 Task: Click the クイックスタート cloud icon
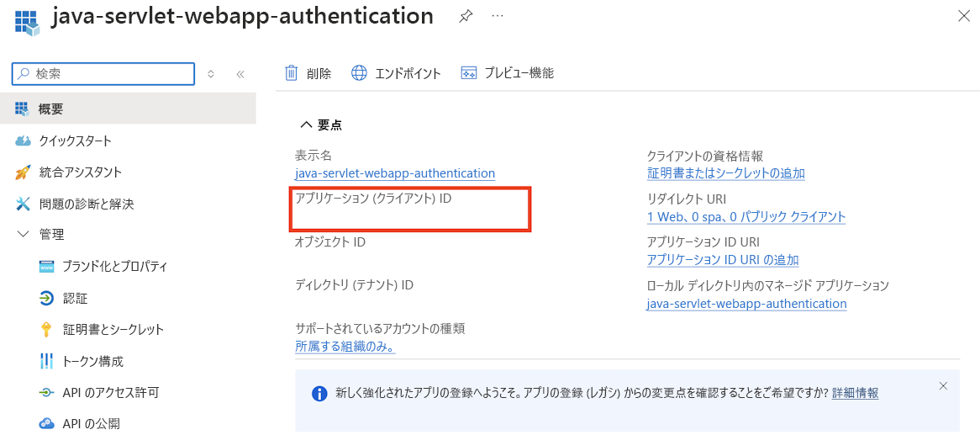point(23,141)
